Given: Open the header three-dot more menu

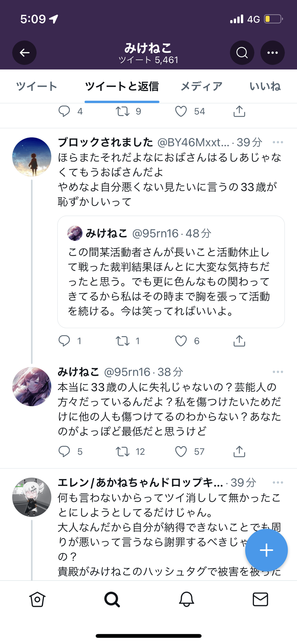Looking at the screenshot, I should click(272, 53).
